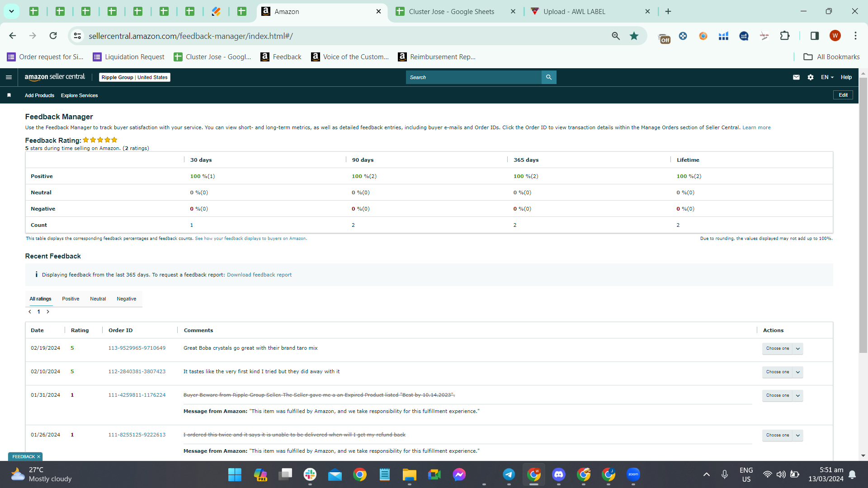The height and width of the screenshot is (488, 868).
Task: Open order 113-9529965-9710649
Action: click(137, 348)
